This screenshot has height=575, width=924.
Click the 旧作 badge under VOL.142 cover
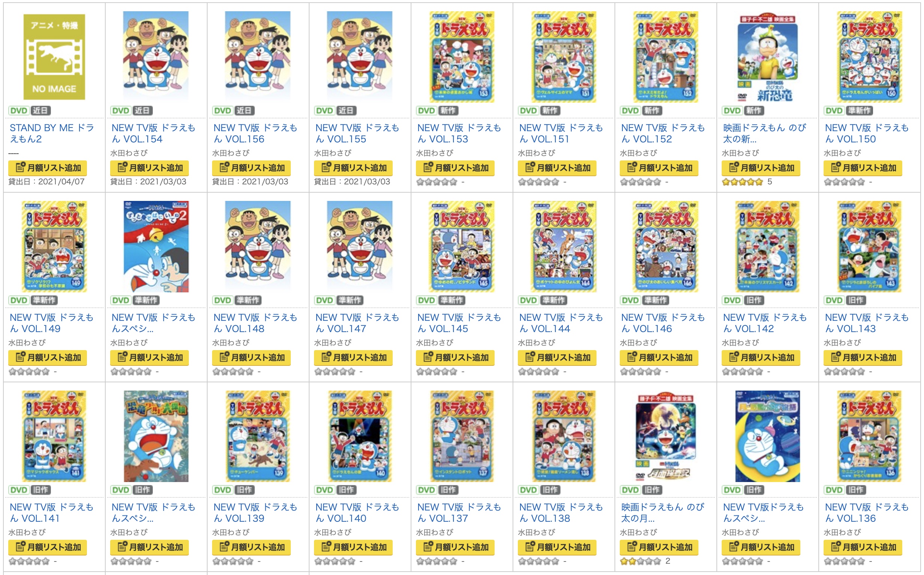point(754,300)
